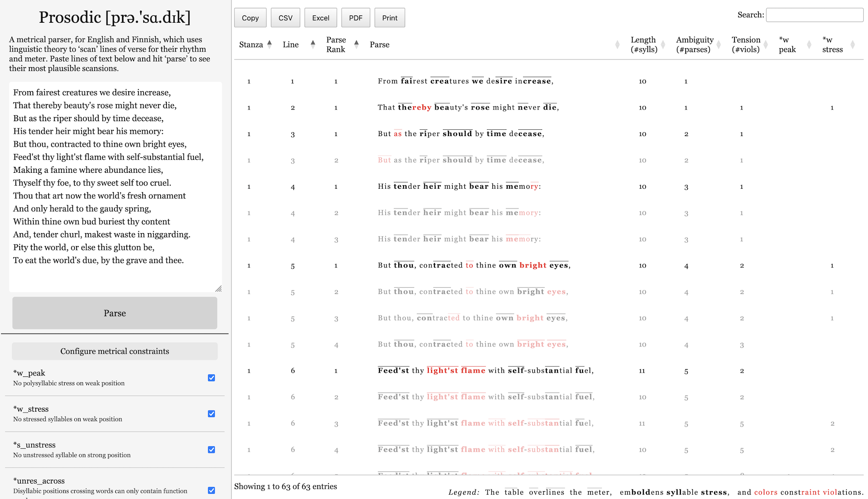868x499 pixels.
Task: Disable the *s_unstress constraint
Action: tap(211, 450)
